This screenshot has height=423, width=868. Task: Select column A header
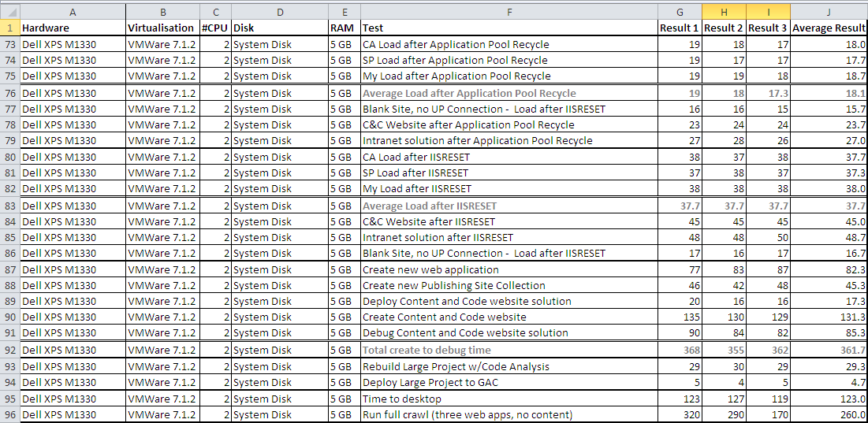click(73, 11)
